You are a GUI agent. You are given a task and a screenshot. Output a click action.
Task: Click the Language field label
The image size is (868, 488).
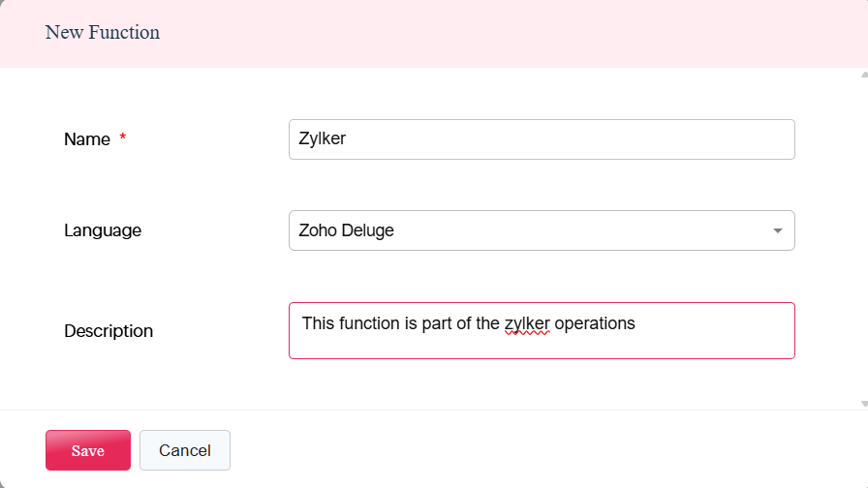(x=103, y=230)
